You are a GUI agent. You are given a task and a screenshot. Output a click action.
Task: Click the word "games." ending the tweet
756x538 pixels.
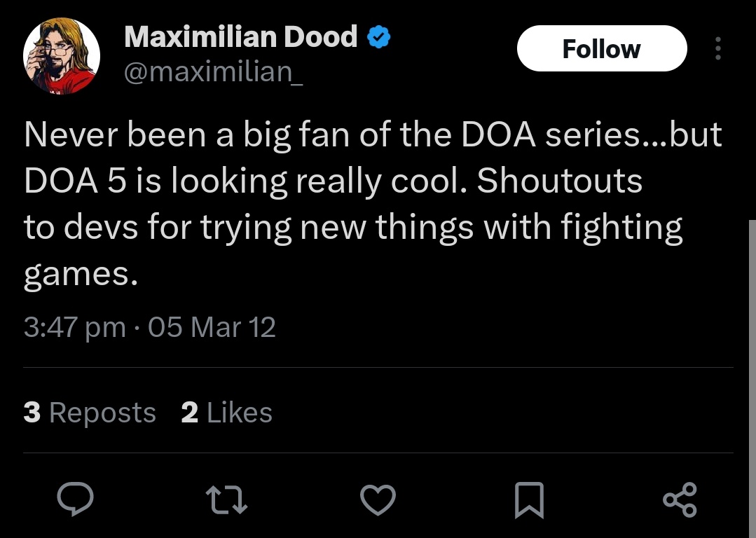coord(77,274)
